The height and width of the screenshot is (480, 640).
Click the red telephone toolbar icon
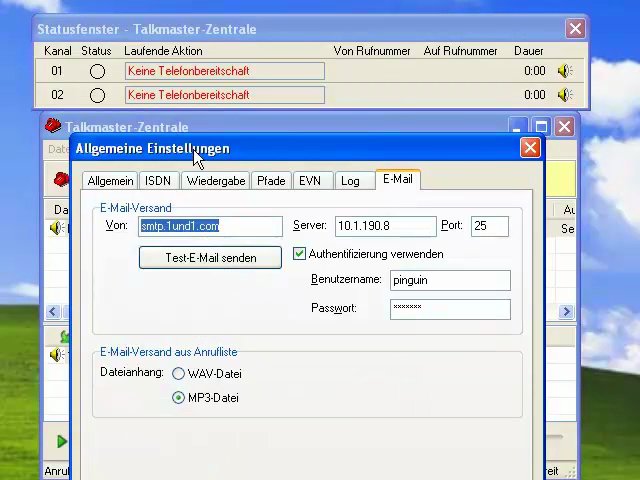pyautogui.click(x=61, y=180)
